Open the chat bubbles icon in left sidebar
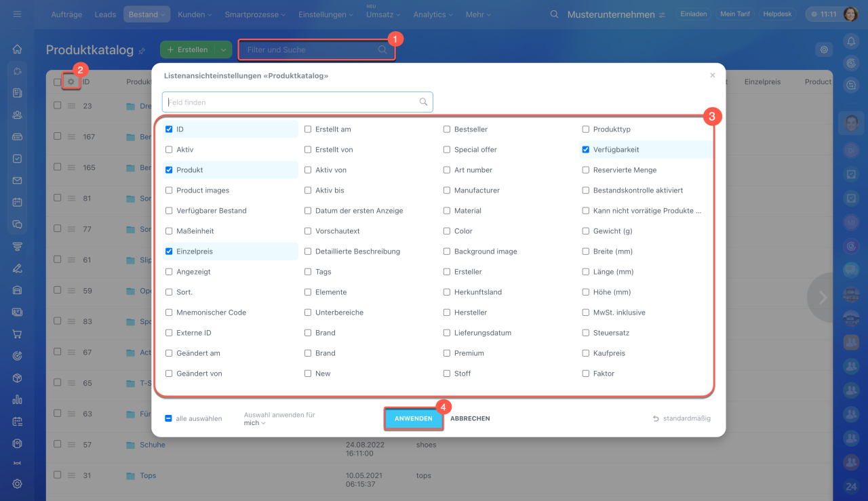This screenshot has width=868, height=501. click(18, 224)
